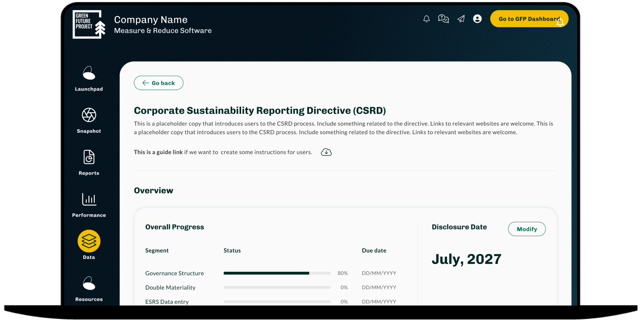Open the help chat bubbles icon

click(444, 19)
